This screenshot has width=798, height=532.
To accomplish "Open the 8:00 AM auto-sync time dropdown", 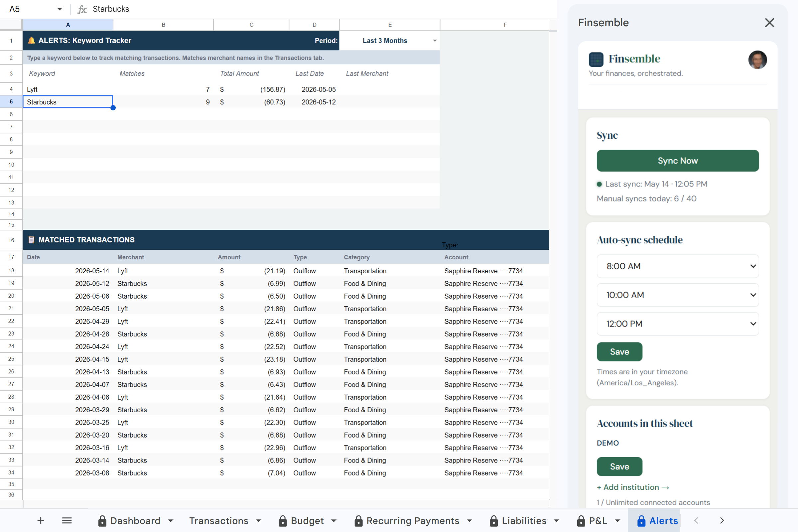I will (x=678, y=266).
